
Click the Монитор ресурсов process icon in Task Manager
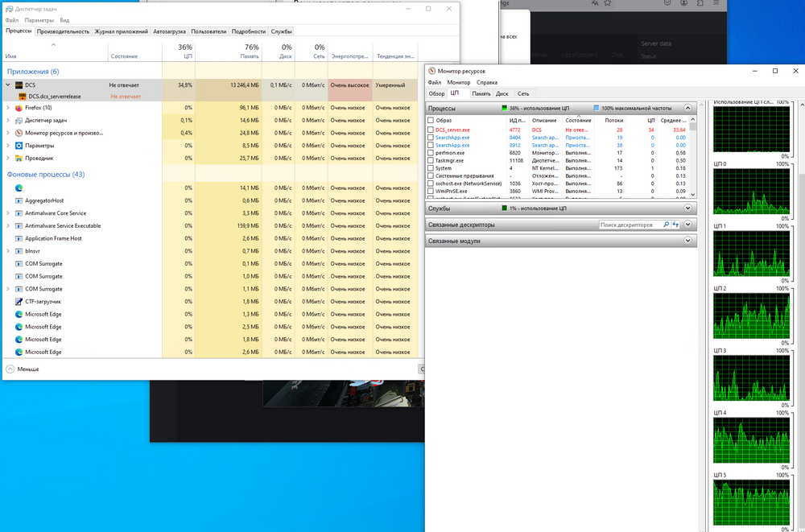pyautogui.click(x=19, y=133)
